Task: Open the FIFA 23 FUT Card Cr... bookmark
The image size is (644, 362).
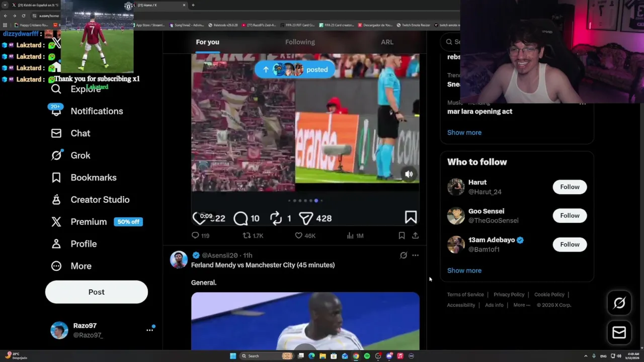Action: (x=297, y=25)
